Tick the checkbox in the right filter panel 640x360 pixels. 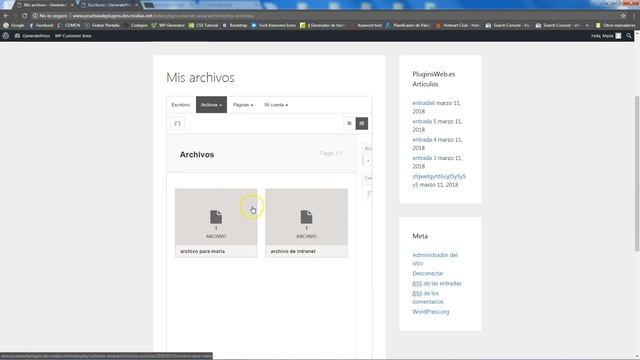pos(370,194)
